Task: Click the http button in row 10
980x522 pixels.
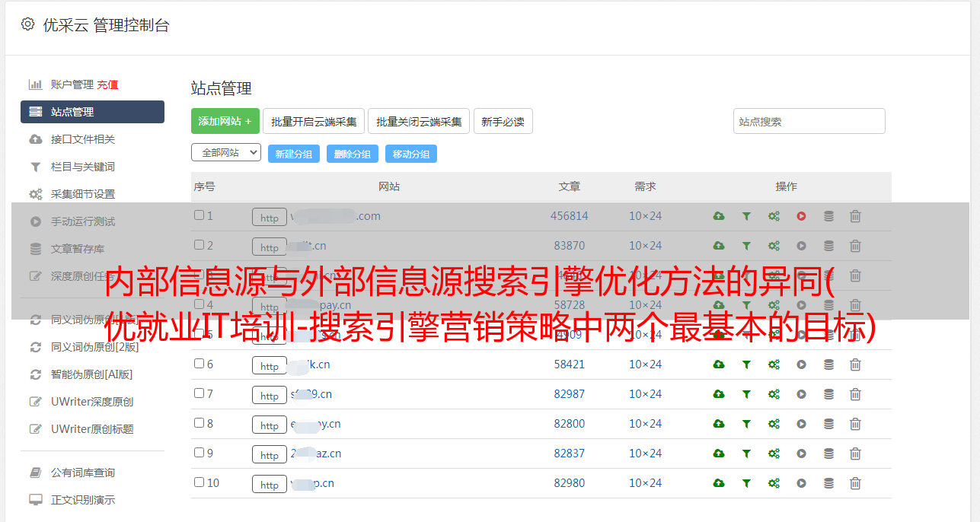Action: 270,484
